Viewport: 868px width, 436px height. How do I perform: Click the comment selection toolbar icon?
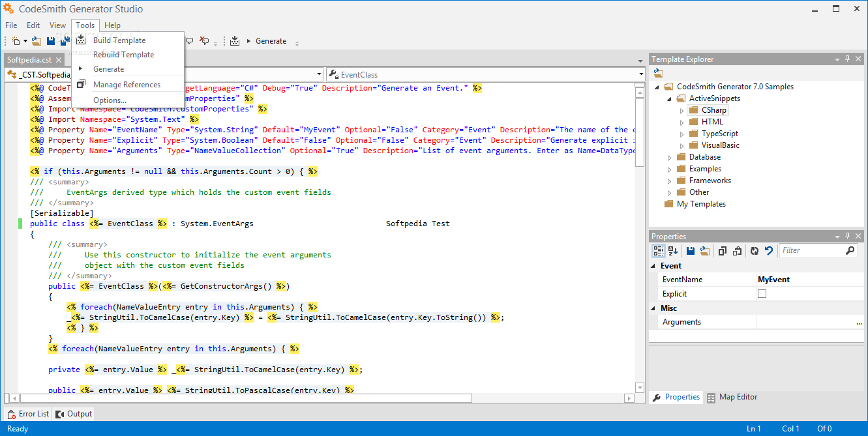(x=190, y=41)
